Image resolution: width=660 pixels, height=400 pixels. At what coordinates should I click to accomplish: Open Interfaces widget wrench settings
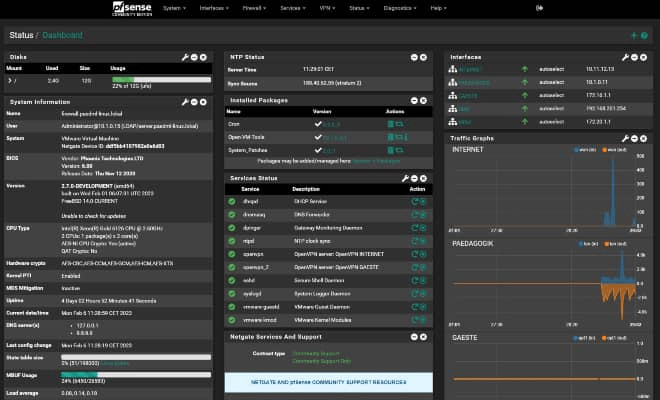click(625, 57)
